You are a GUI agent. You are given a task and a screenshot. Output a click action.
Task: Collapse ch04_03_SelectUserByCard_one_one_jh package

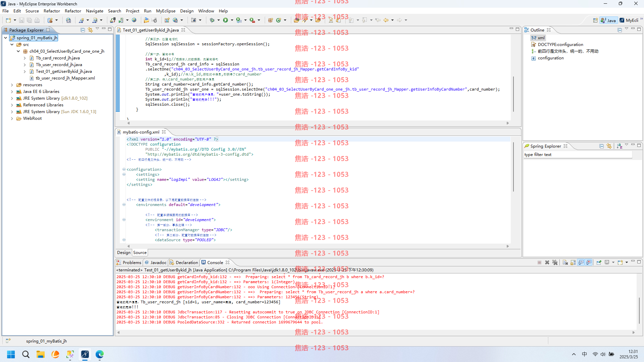(x=18, y=51)
